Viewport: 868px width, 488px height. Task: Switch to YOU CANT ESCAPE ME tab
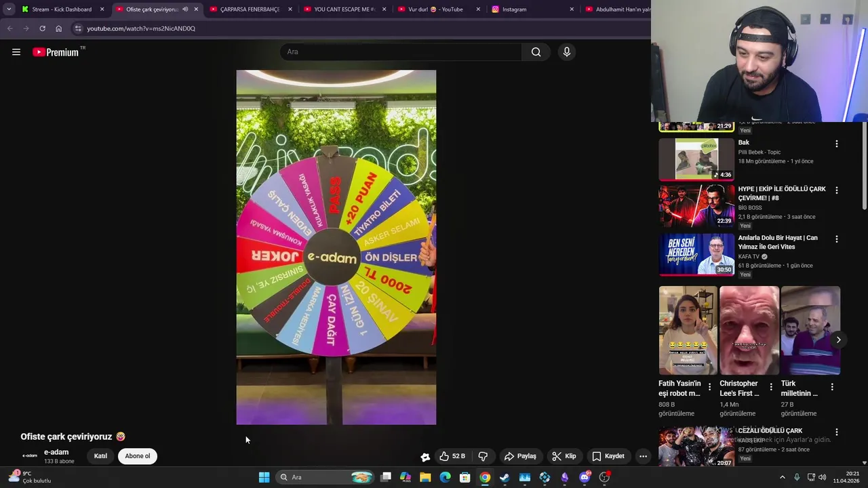[x=344, y=9]
